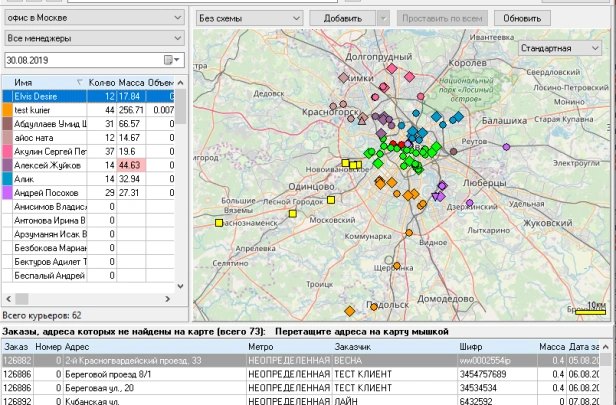The image size is (616, 405).
Task: Click the yellow square marker near Краснознаменск
Action: pyautogui.click(x=219, y=223)
